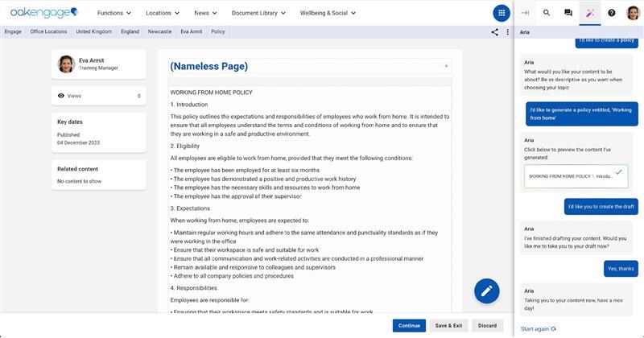Screen dimensions: 644x338
Task: Open the user profile avatar menu
Action: pos(633,13)
